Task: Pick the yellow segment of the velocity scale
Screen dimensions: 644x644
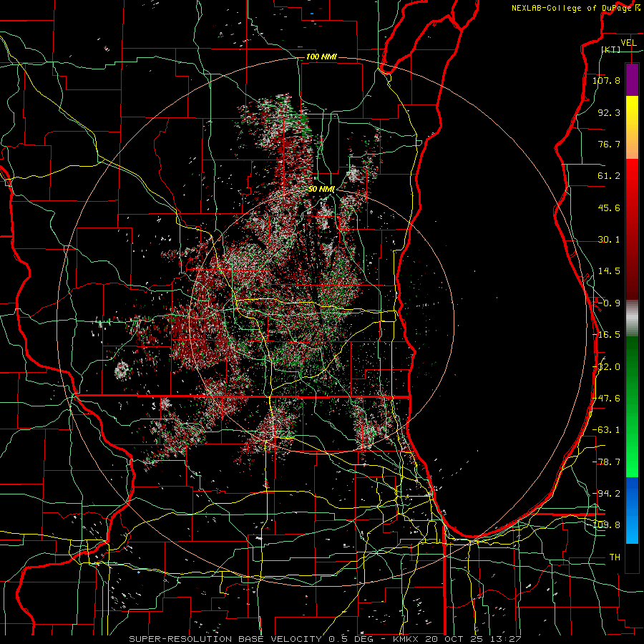Action: [632, 127]
